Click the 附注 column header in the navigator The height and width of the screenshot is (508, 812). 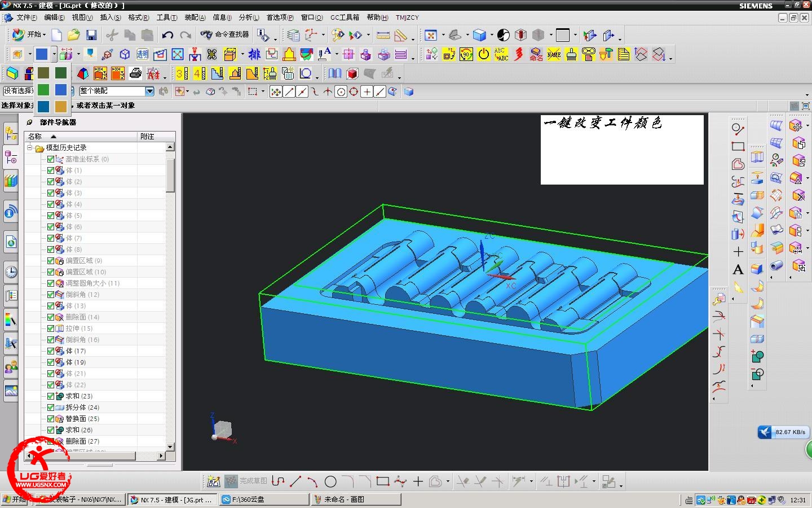156,136
